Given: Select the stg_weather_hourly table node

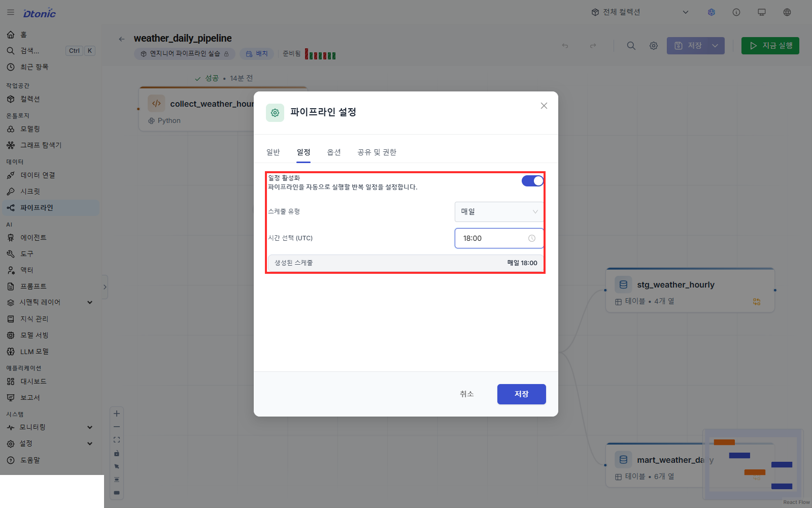Looking at the screenshot, I should 690,291.
